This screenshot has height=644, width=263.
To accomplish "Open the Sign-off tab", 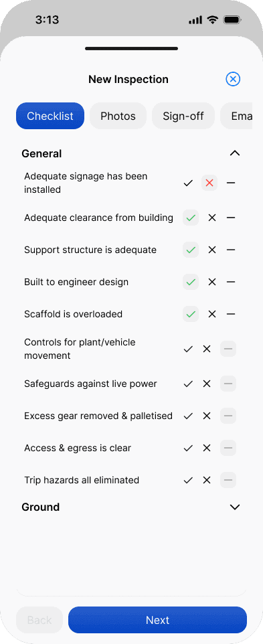I will pos(183,116).
